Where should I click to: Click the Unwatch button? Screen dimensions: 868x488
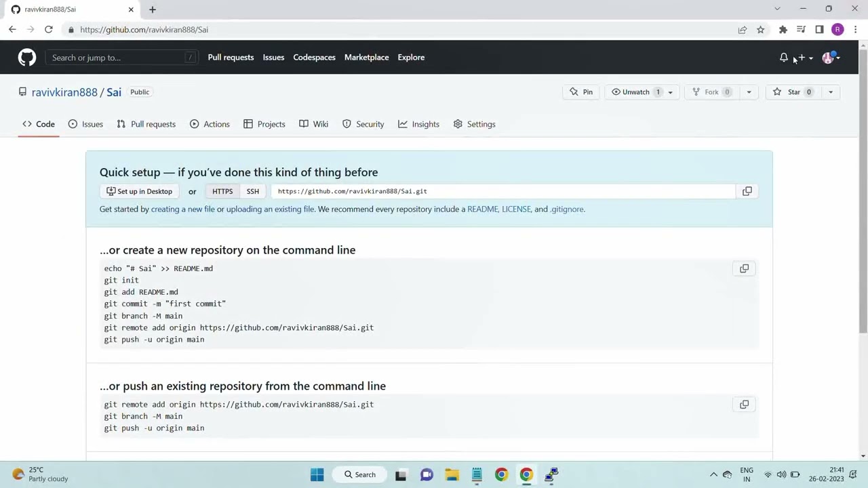[635, 92]
